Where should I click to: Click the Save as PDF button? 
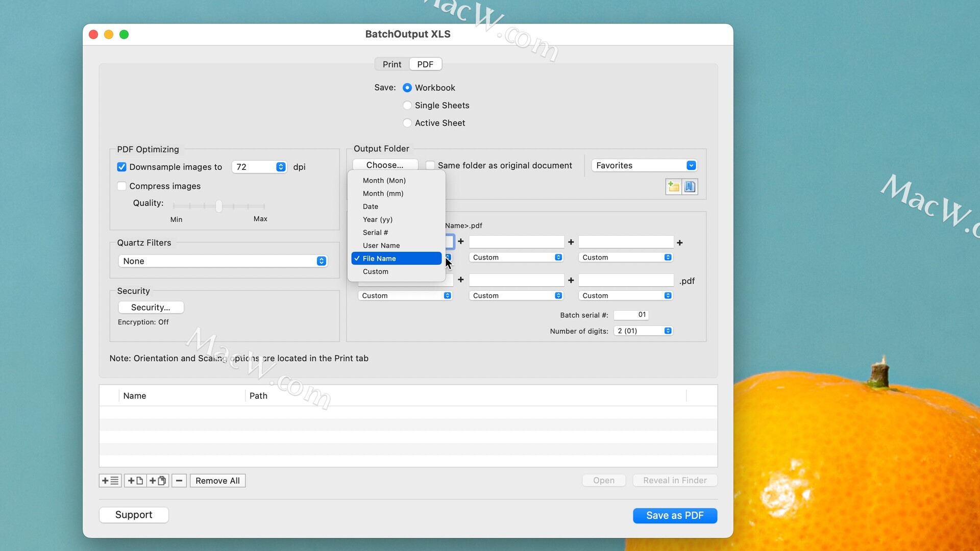pos(675,516)
